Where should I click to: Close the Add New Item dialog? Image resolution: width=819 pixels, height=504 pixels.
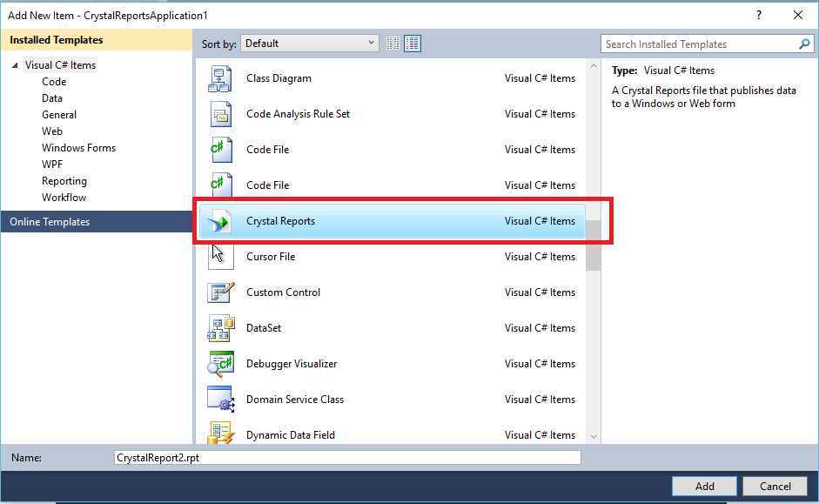coord(798,15)
